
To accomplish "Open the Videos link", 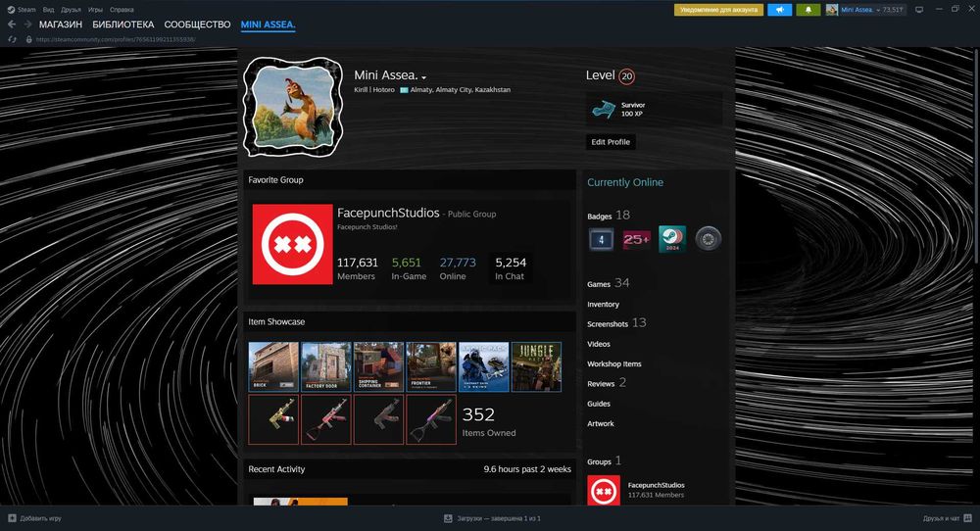I will 599,344.
